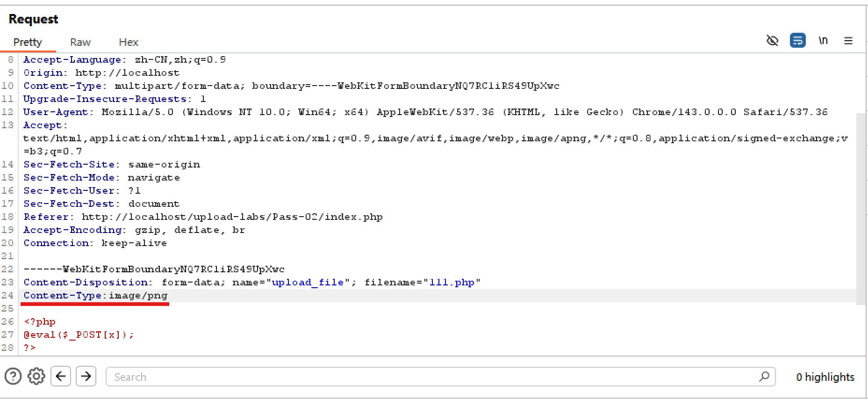The height and width of the screenshot is (400, 868).
Task: Click the Referer header line
Action: pos(203,217)
